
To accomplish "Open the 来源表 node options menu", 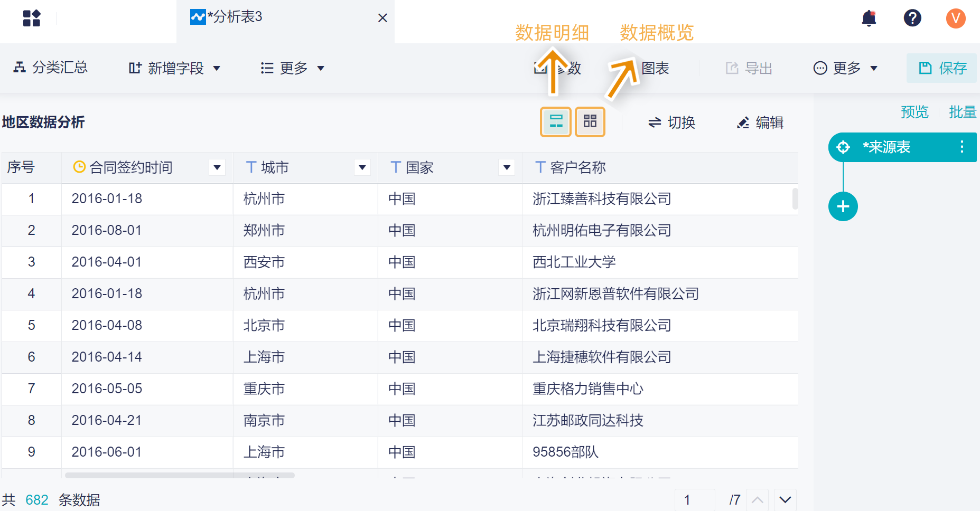I will [962, 147].
